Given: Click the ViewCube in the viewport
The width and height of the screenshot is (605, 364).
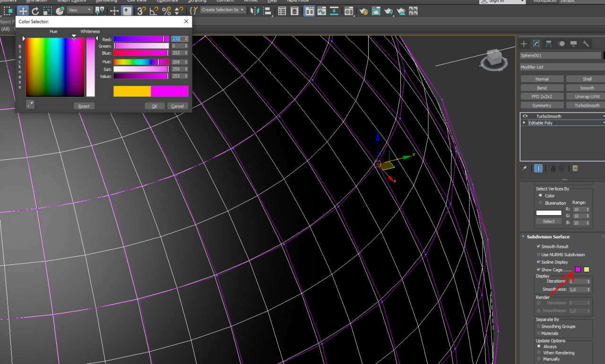Looking at the screenshot, I should [493, 59].
